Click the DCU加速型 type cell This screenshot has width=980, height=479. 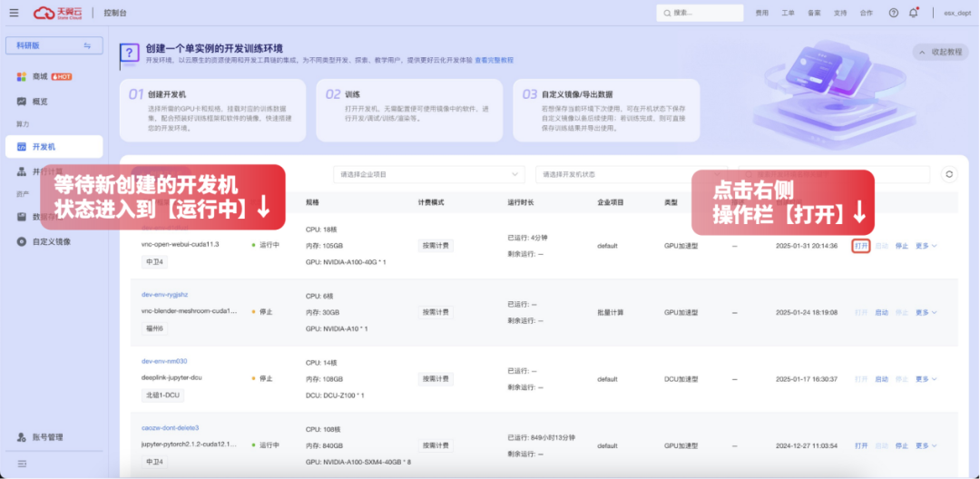[x=681, y=379]
